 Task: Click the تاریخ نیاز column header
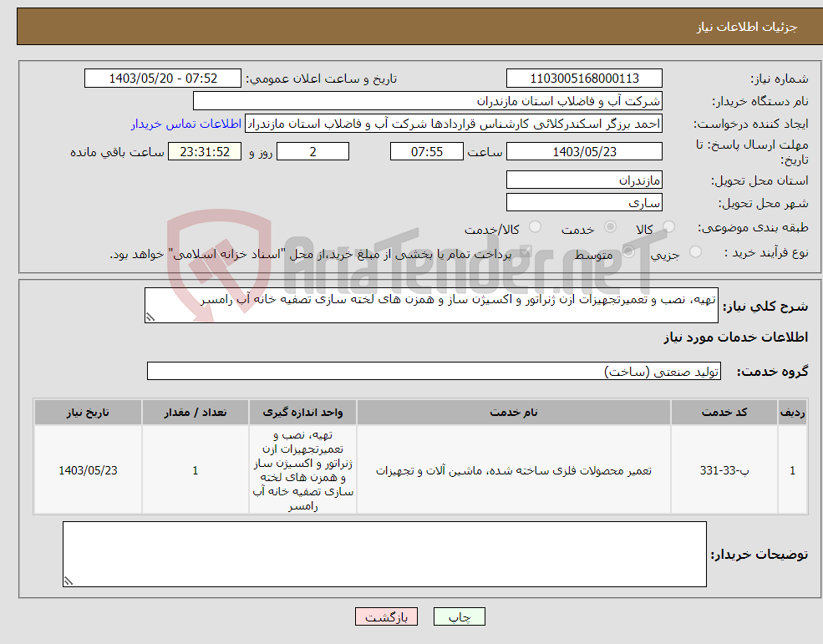(89, 413)
